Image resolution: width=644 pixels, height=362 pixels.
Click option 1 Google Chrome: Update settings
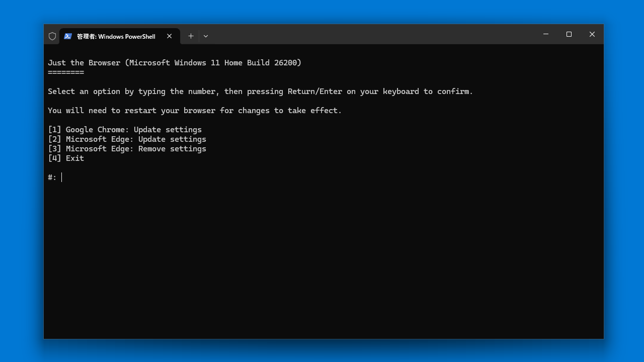[125, 130]
